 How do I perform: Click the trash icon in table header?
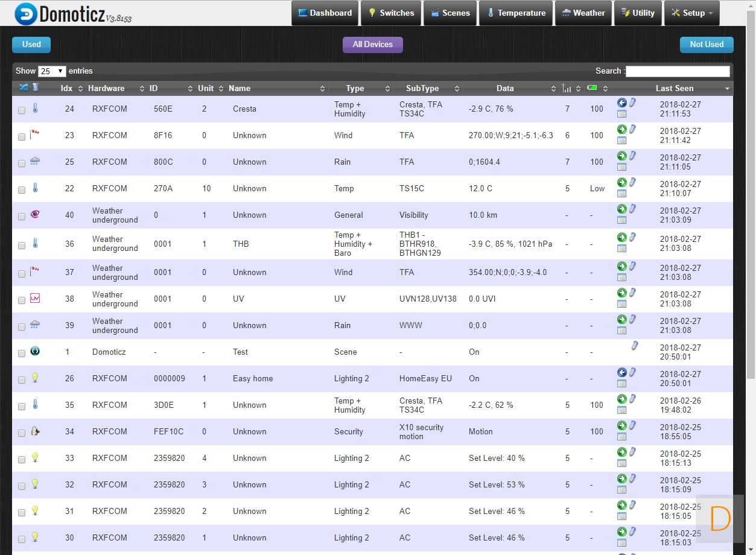[36, 87]
